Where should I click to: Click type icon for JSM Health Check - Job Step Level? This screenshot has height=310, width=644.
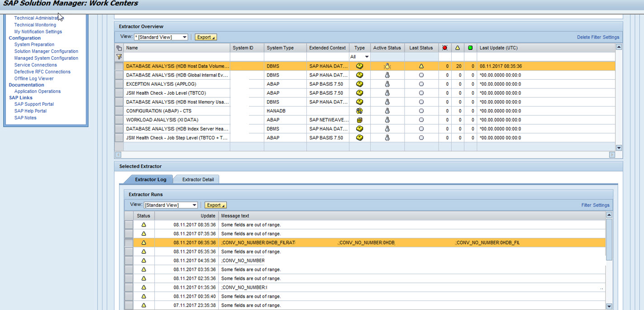(359, 138)
